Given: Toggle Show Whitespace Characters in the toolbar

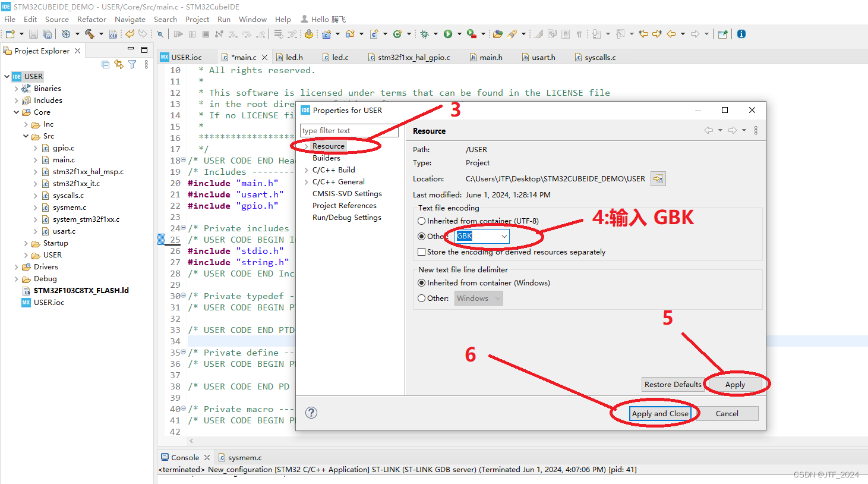Looking at the screenshot, I should (x=580, y=34).
